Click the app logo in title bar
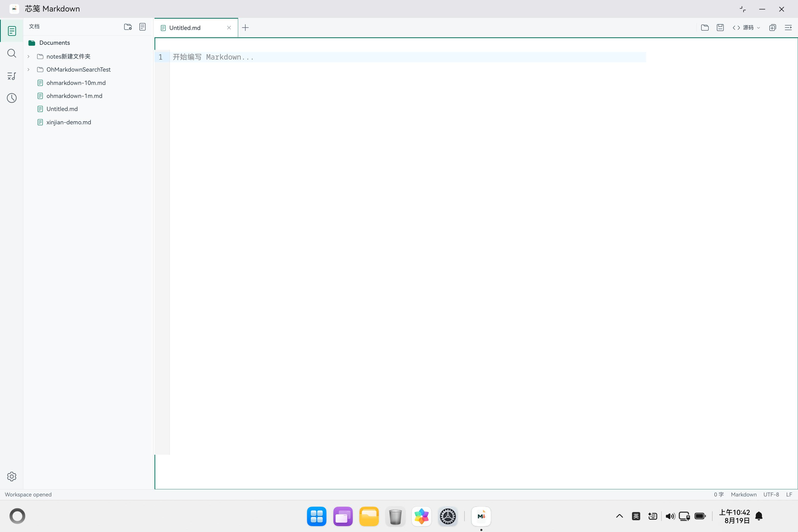This screenshot has height=532, width=798. (14, 9)
